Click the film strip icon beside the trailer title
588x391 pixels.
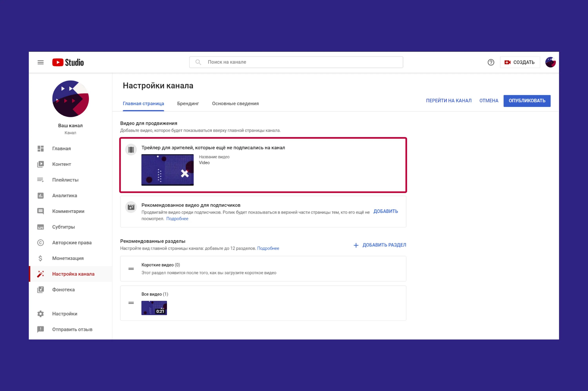[x=131, y=150]
